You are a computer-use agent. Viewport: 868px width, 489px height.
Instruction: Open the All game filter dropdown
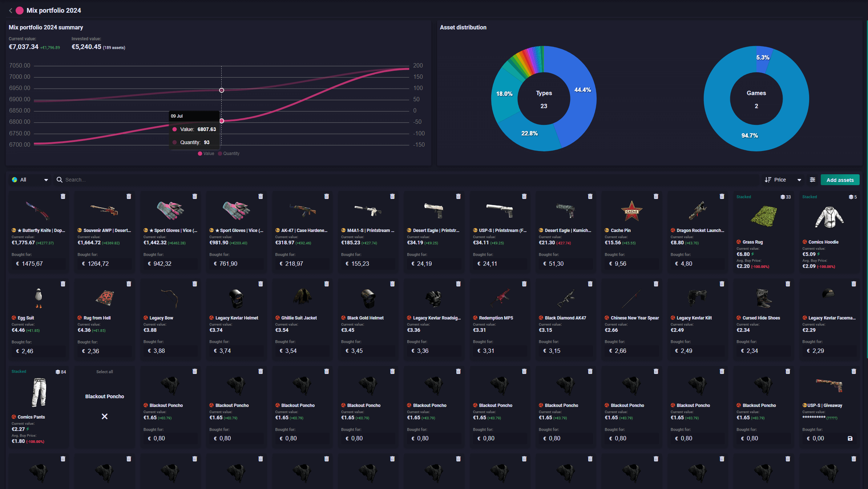point(30,179)
